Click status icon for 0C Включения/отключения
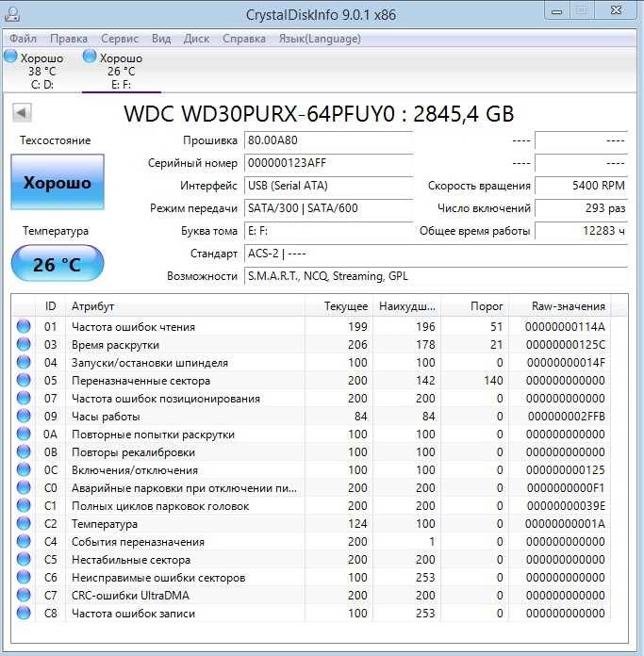This screenshot has width=644, height=656. [24, 469]
